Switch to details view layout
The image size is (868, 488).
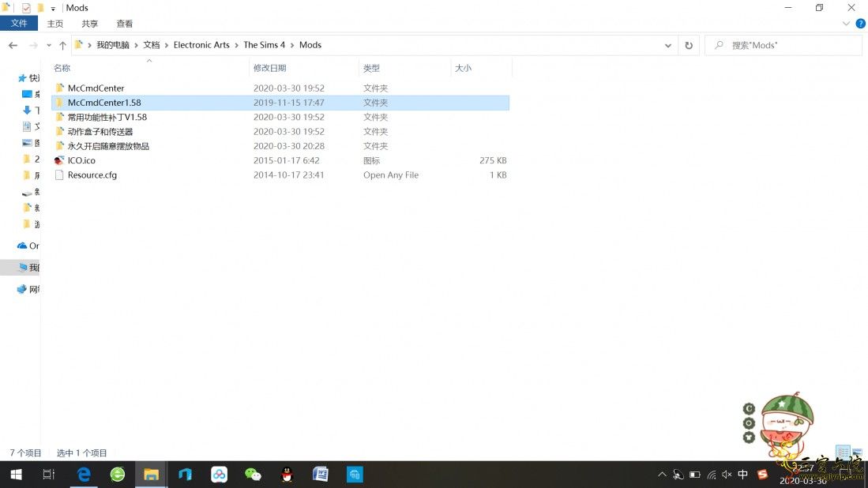point(843,452)
